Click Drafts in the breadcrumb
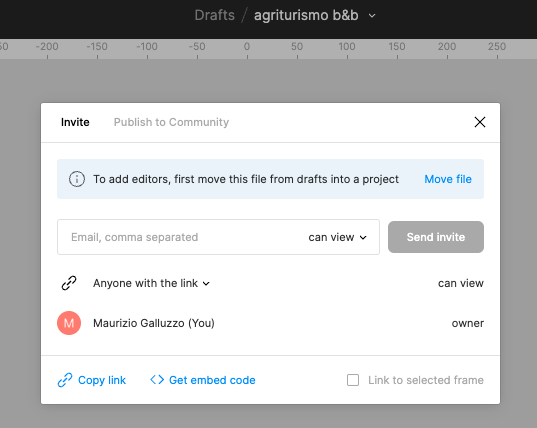 point(214,15)
